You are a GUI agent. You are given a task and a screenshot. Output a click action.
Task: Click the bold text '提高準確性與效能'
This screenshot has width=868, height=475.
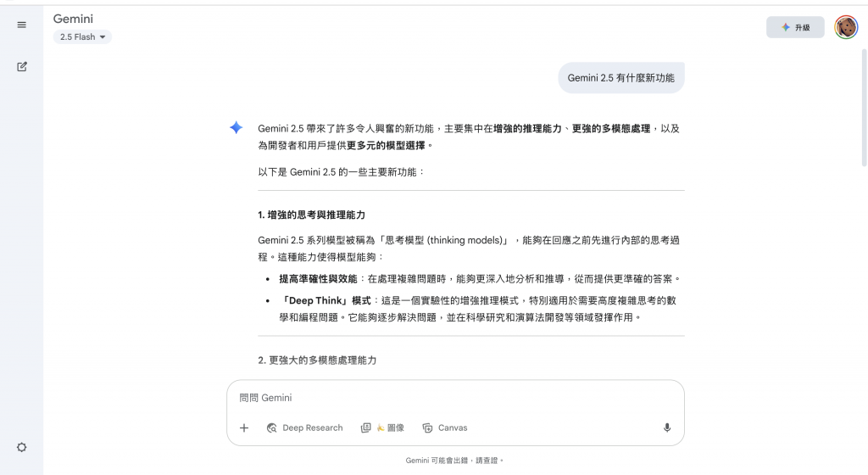(x=319, y=279)
